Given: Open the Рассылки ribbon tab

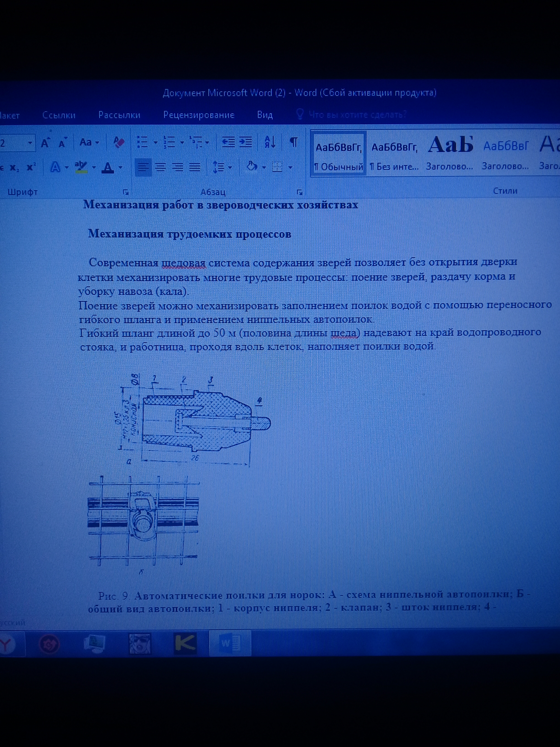Looking at the screenshot, I should coord(119,115).
